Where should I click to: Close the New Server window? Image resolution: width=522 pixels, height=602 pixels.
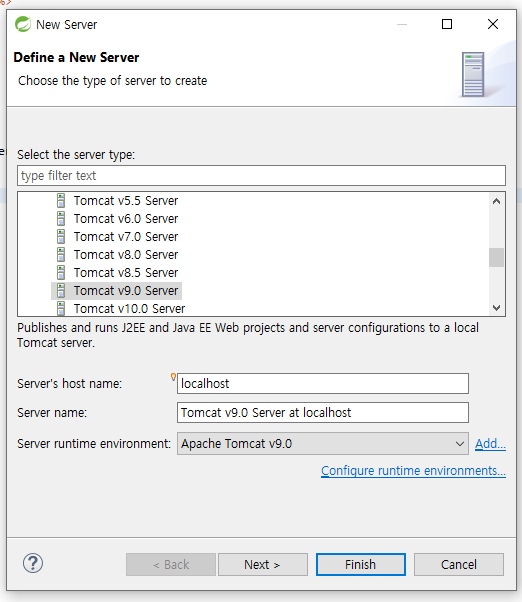point(493,24)
